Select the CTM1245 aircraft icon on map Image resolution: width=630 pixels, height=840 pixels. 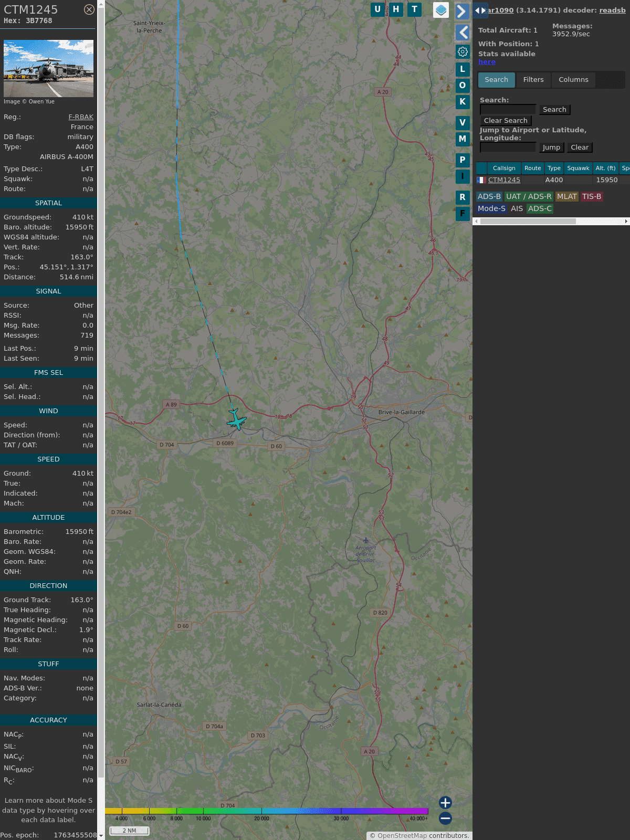point(236,419)
